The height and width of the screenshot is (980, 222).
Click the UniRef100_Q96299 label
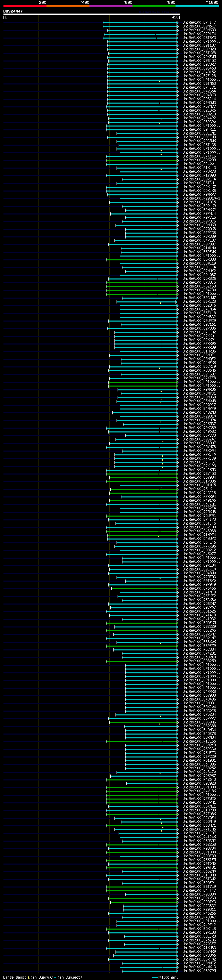coord(199,160)
